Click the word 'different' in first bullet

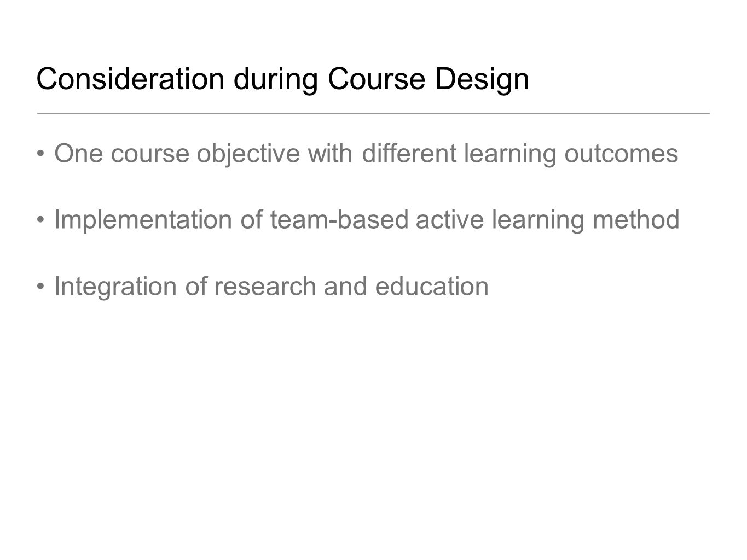[409, 154]
